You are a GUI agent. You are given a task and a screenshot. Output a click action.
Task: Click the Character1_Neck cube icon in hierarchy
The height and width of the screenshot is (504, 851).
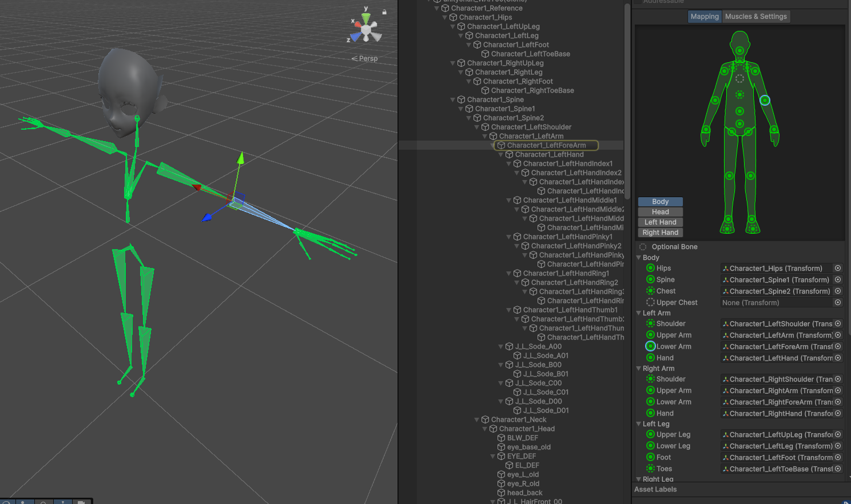point(485,419)
